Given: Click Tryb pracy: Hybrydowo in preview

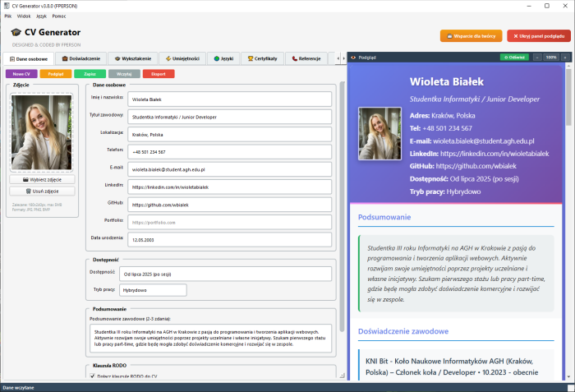Looking at the screenshot, I should coord(445,191).
